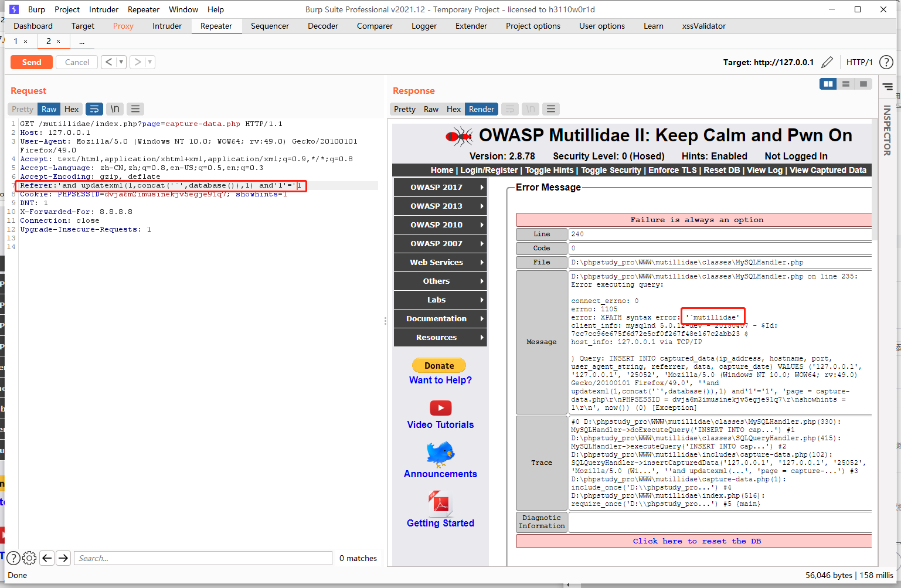Click the PDF Getting Started icon
Screen dimensions: 901x588
click(440, 504)
